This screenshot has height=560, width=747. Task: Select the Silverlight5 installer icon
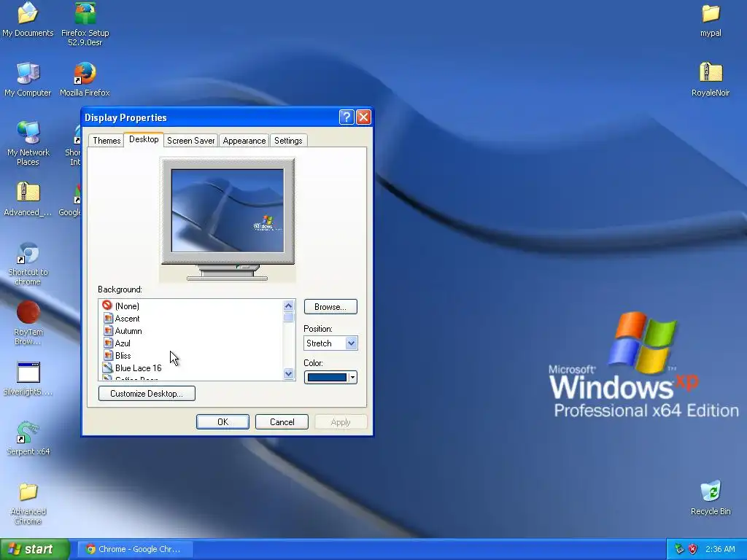coord(28,373)
